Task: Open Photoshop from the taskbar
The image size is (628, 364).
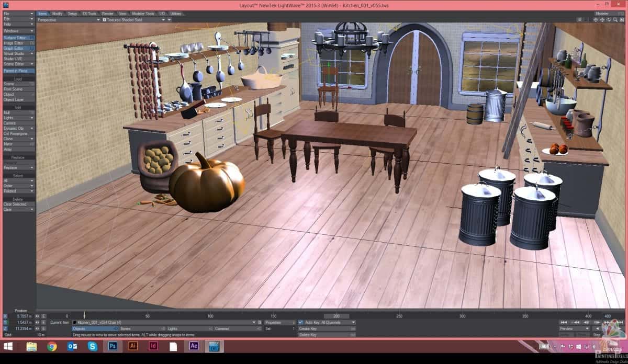Action: click(113, 346)
